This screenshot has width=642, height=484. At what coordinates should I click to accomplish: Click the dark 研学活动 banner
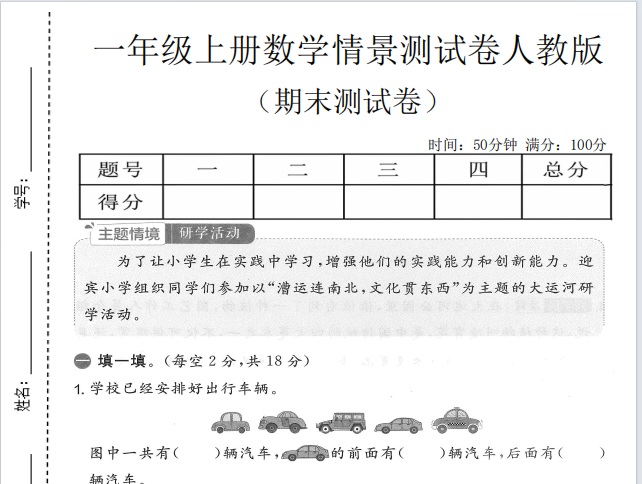click(x=210, y=234)
